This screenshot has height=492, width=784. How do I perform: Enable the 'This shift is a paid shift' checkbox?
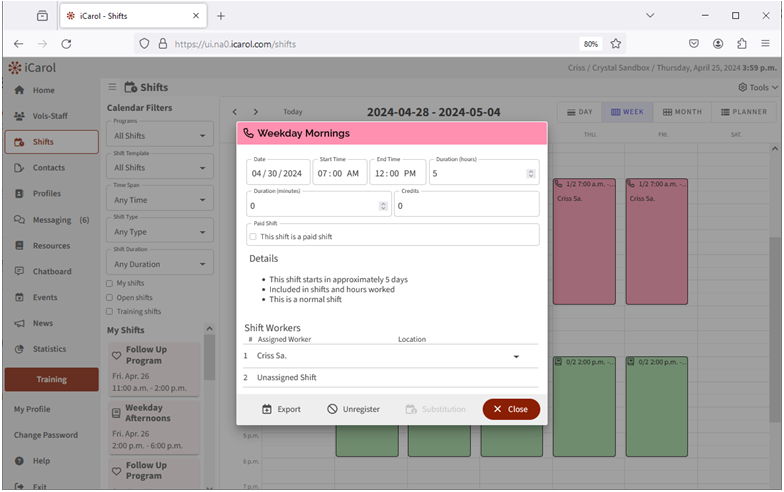(252, 237)
